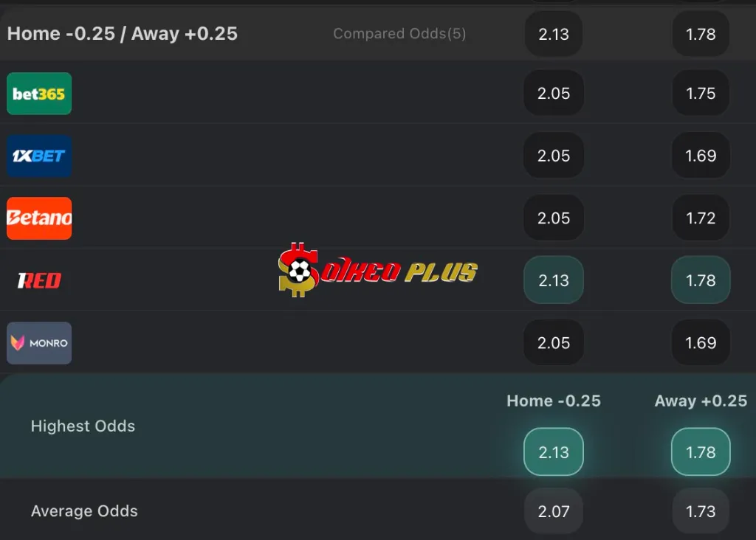Collapse the Home -0.25 / Away +0.25 row

click(x=123, y=34)
